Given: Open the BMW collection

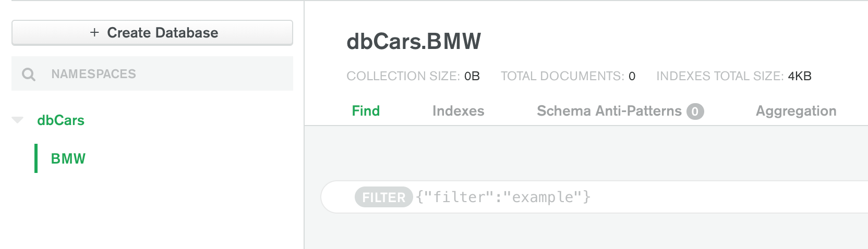Looking at the screenshot, I should pyautogui.click(x=68, y=159).
